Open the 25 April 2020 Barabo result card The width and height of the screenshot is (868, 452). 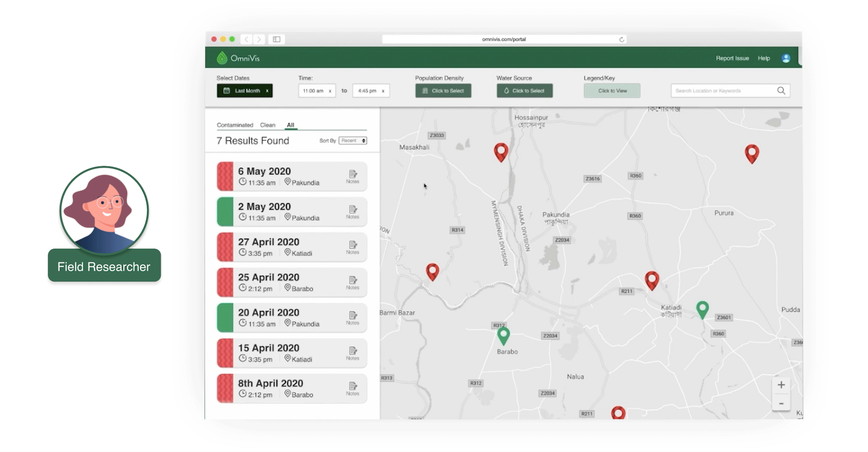(x=292, y=282)
